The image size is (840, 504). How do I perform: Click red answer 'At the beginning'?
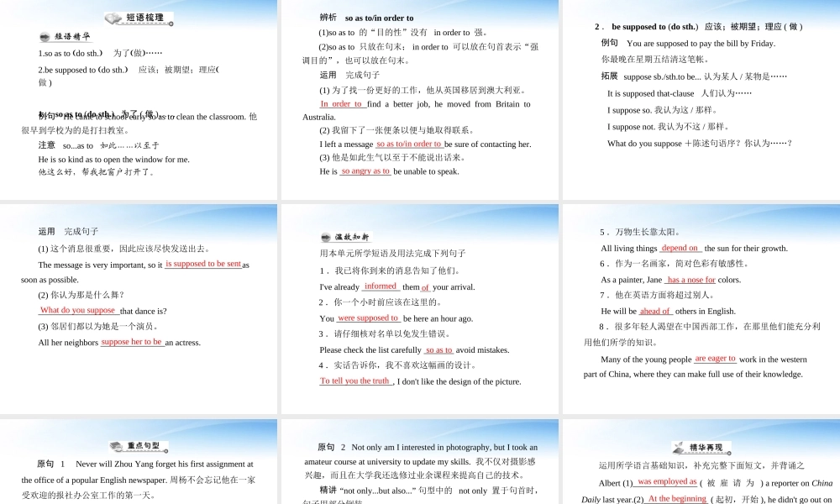677,499
